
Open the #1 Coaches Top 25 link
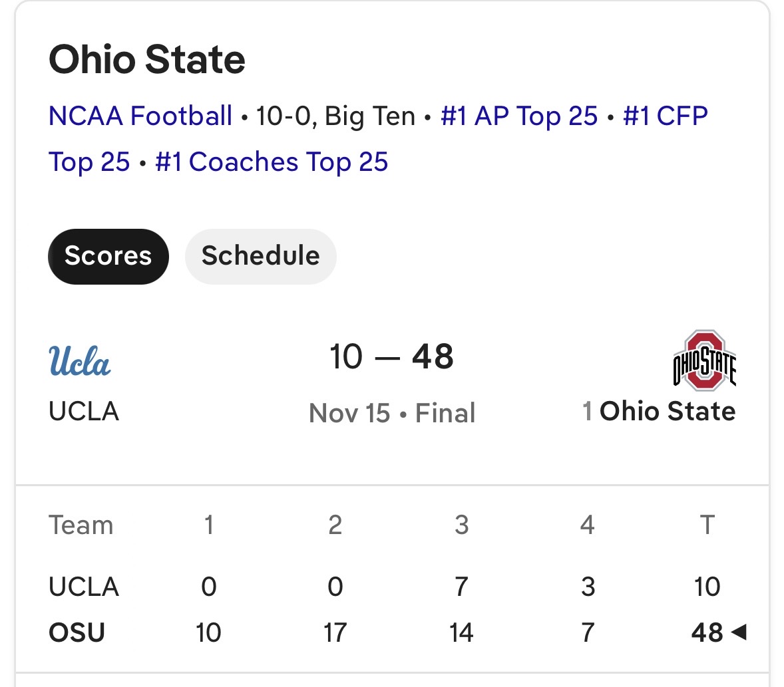pyautogui.click(x=272, y=162)
